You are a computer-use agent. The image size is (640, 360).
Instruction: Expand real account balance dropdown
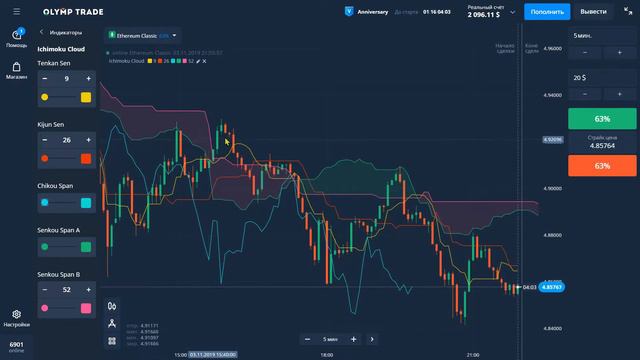pyautogui.click(x=513, y=12)
